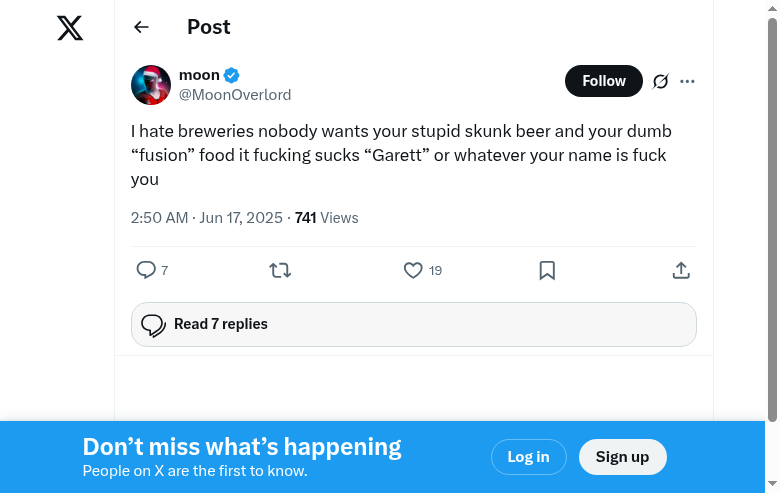This screenshot has height=493, width=780.
Task: Click the reply comment icon
Action: [146, 270]
